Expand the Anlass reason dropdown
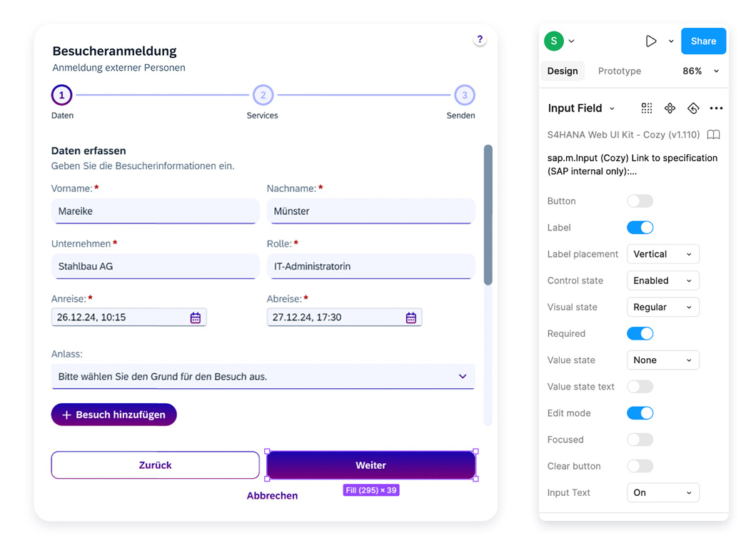This screenshot has height=548, width=756. click(263, 377)
